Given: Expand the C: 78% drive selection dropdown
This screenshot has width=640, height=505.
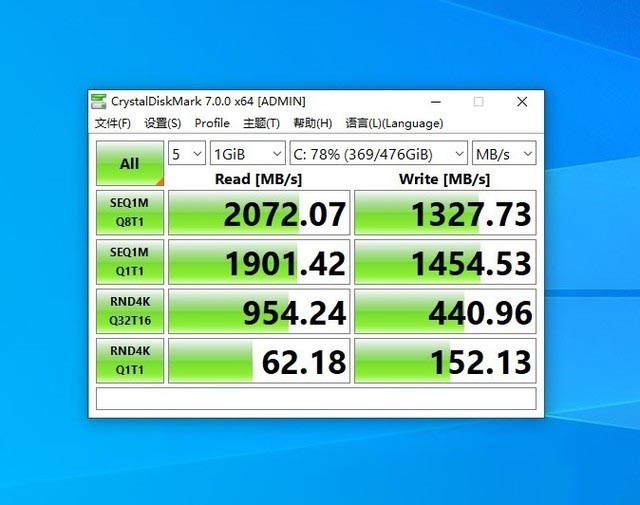Looking at the screenshot, I should click(379, 154).
